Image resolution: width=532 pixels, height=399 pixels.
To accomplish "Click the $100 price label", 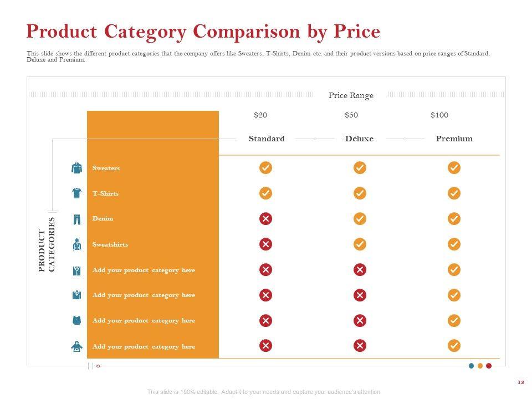I will pos(439,115).
